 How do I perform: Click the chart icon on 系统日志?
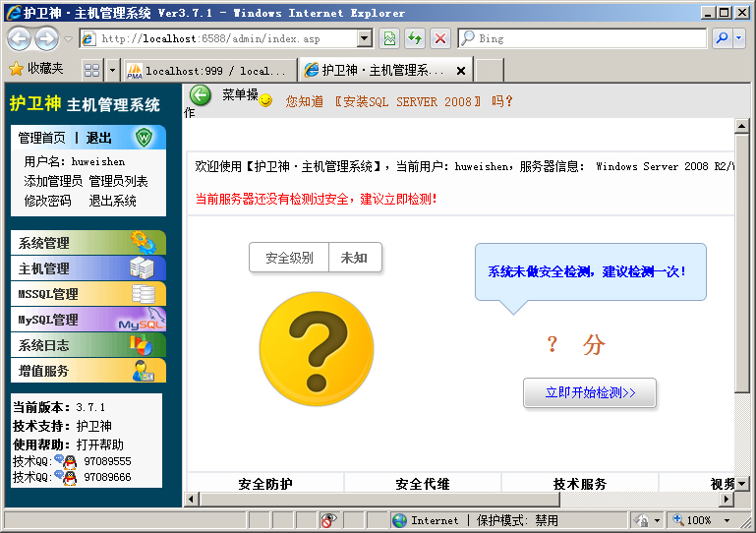point(141,344)
